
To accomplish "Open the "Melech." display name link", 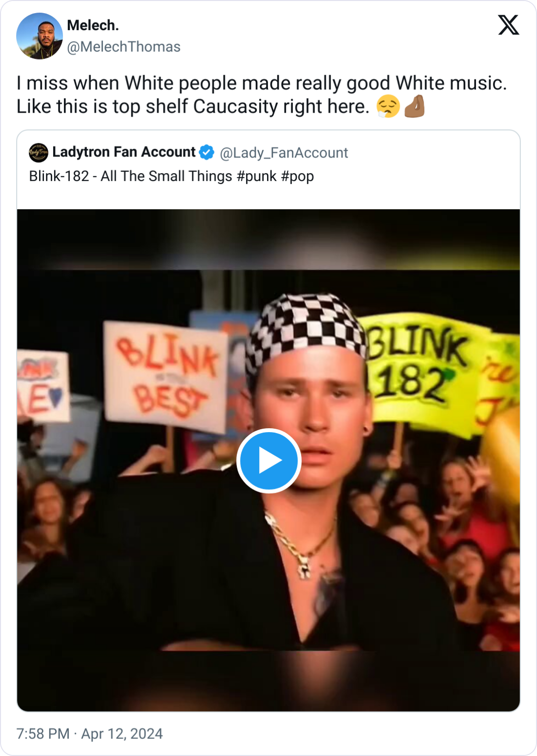I will point(93,25).
